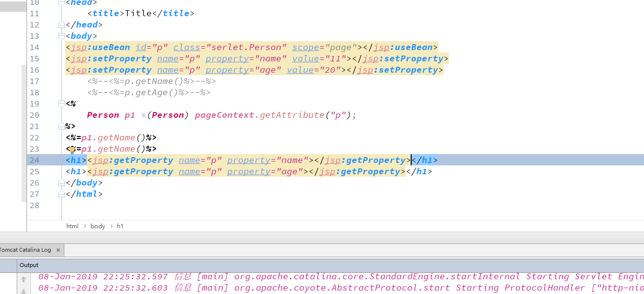The width and height of the screenshot is (644, 294).
Task: Click the closing </h1> tag on line 24
Action: (x=424, y=160)
